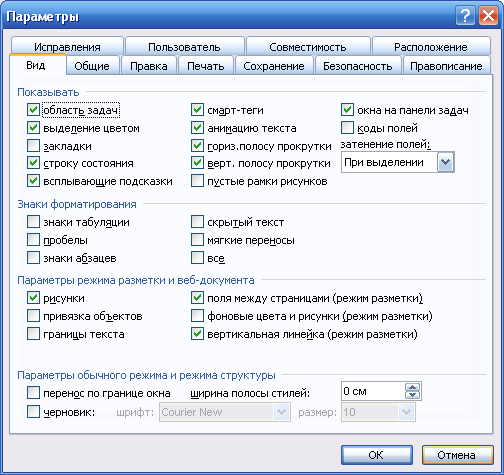504x475 pixels.
Task: Toggle верт. полосу прокрутки checkbox
Action: [197, 163]
